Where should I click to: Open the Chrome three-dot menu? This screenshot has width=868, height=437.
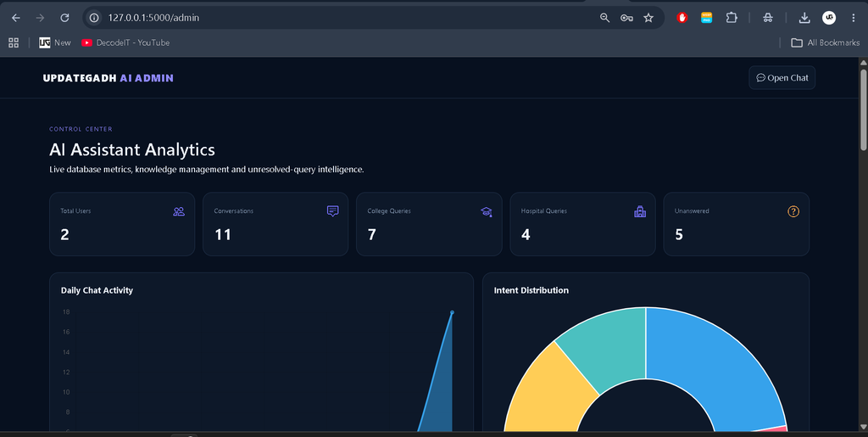pyautogui.click(x=853, y=18)
